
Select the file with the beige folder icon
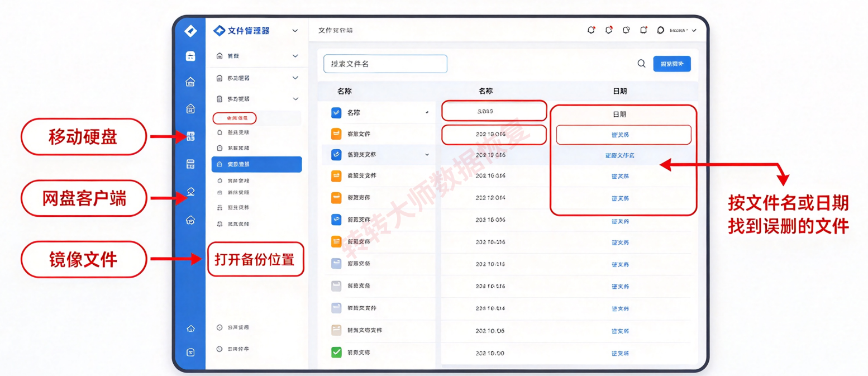(x=336, y=330)
